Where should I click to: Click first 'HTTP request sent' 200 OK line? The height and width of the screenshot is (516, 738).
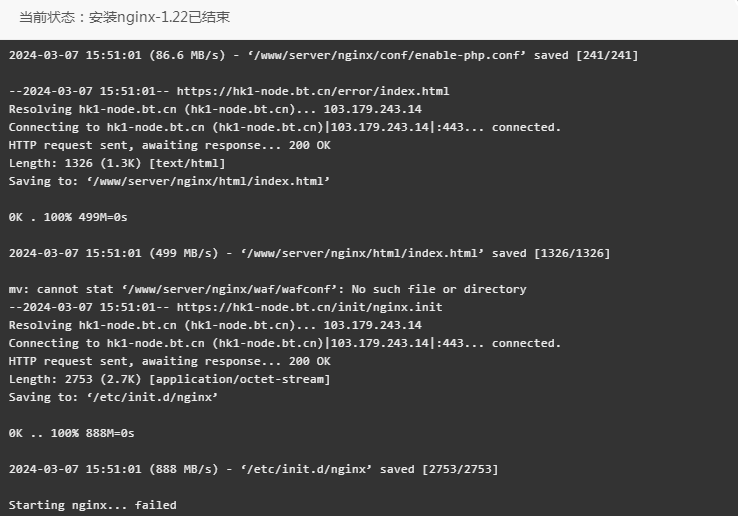click(169, 145)
